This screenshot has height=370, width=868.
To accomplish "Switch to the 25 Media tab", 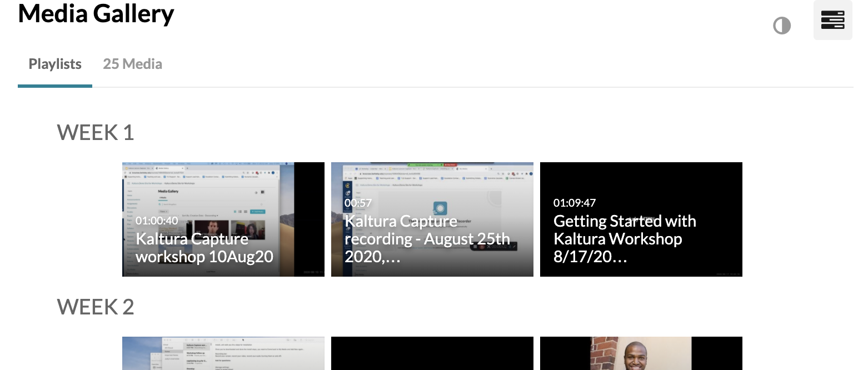I will point(132,64).
